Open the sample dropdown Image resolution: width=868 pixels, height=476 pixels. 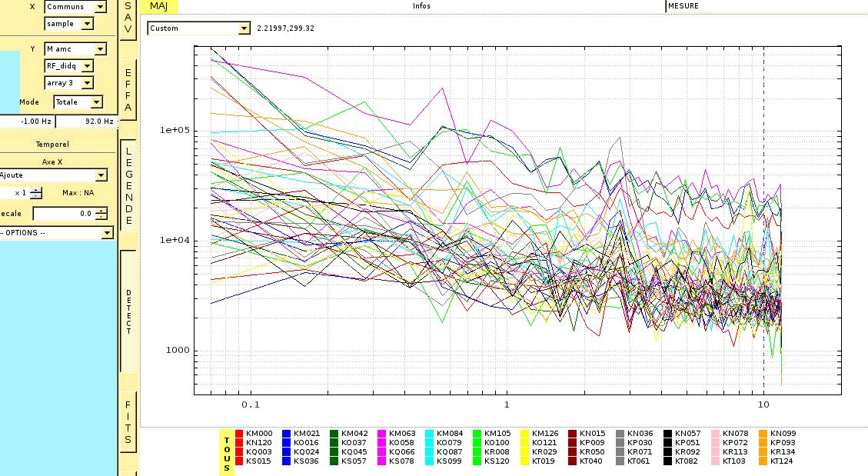coord(68,24)
